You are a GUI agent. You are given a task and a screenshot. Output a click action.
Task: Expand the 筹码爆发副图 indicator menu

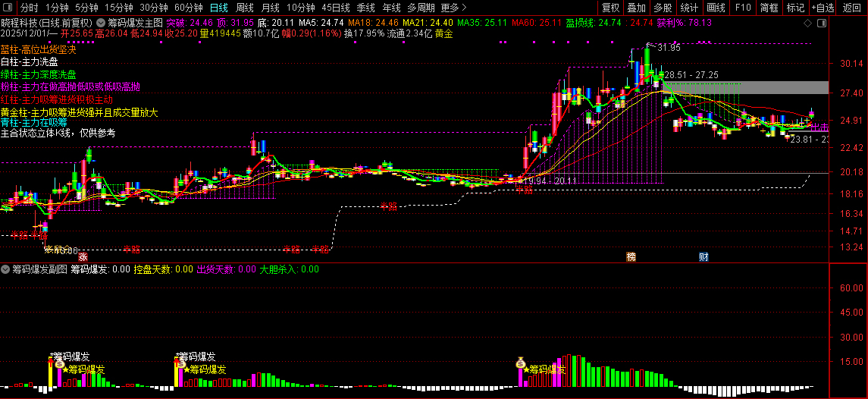point(5,269)
